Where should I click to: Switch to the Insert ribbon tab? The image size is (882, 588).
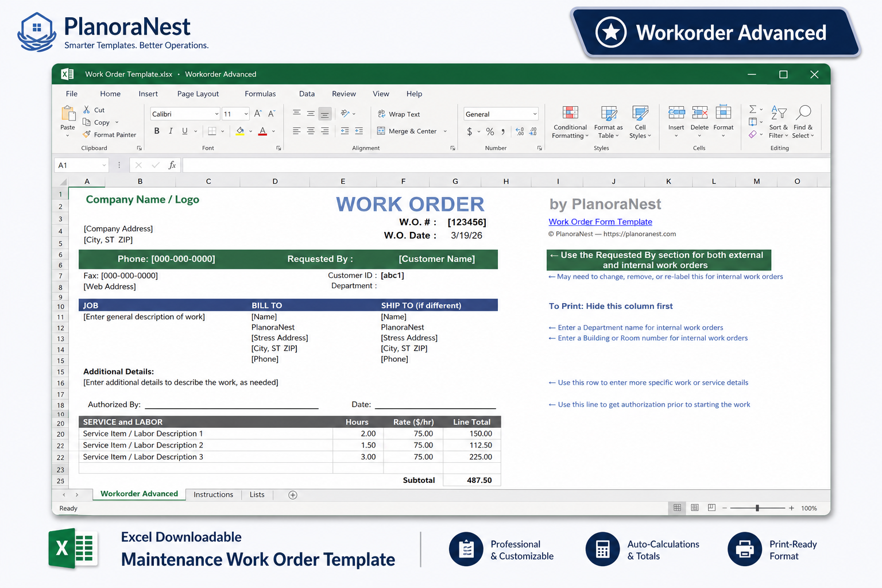(x=148, y=94)
